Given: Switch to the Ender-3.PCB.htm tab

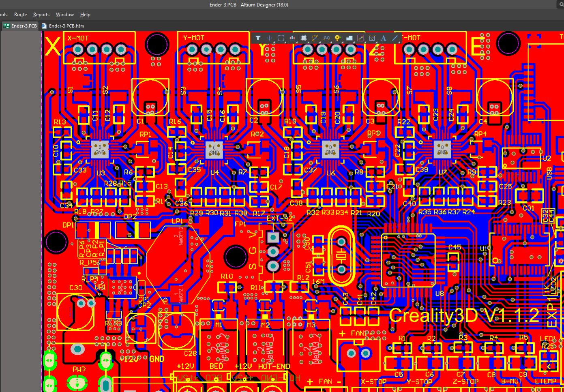Looking at the screenshot, I should click(x=66, y=26).
